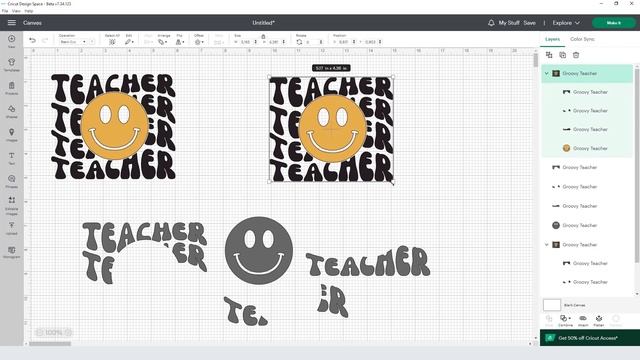Select the Text tool in sidebar
Image resolution: width=640 pixels, height=360 pixels.
coord(11,158)
